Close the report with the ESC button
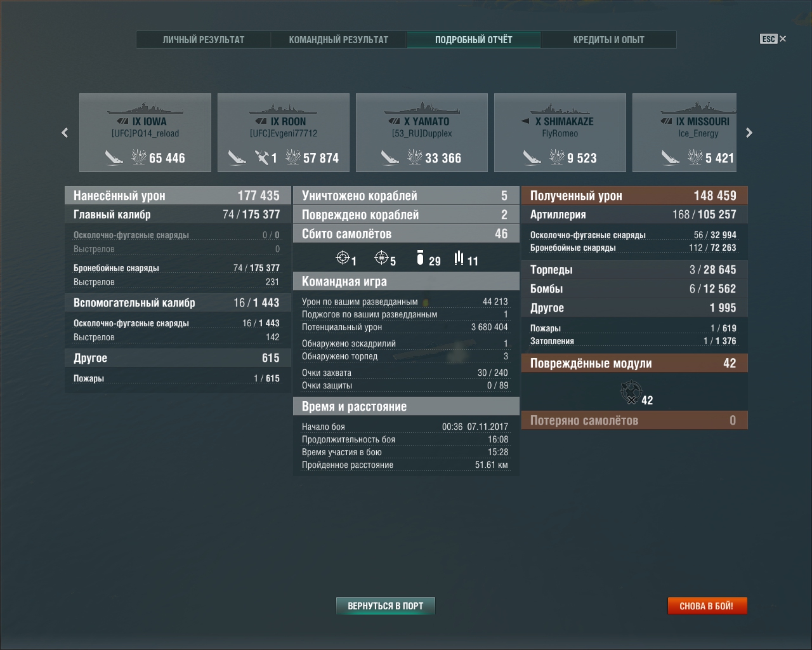Image resolution: width=812 pixels, height=650 pixels. coord(773,39)
